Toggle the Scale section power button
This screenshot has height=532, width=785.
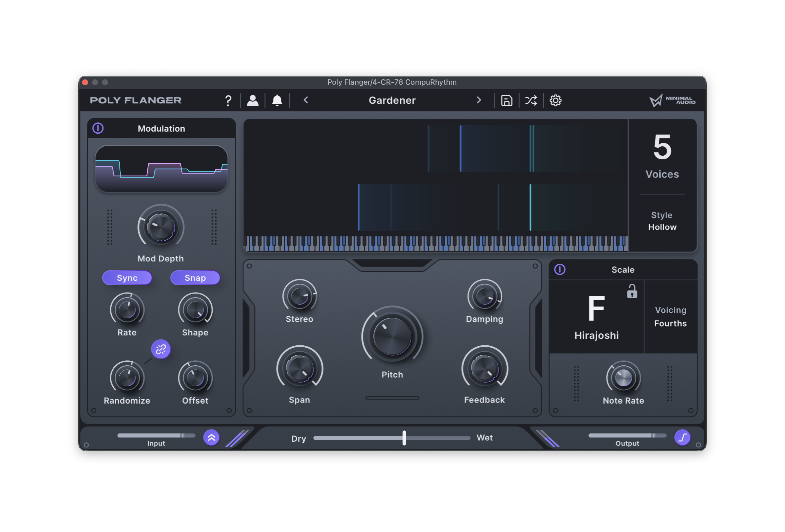pyautogui.click(x=560, y=269)
